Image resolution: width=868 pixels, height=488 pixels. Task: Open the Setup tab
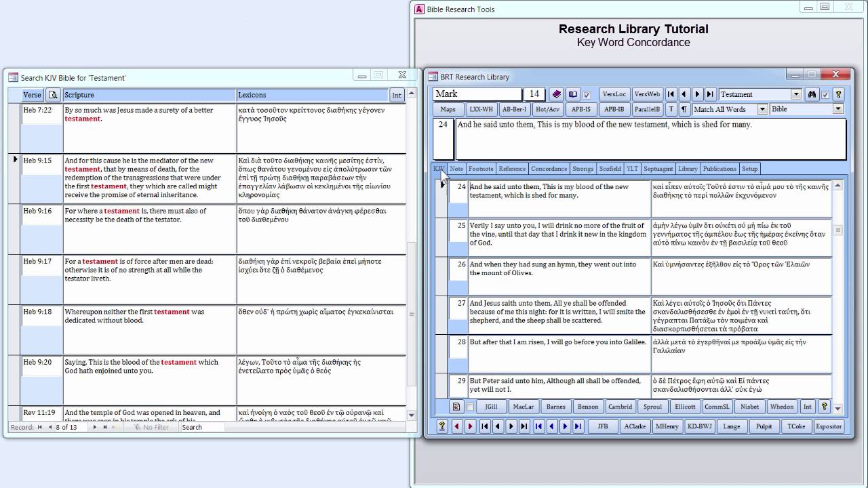click(749, 169)
